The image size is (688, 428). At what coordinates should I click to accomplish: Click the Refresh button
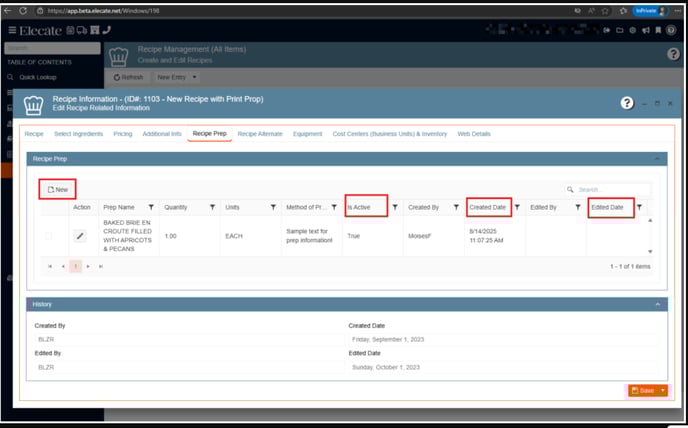(128, 77)
